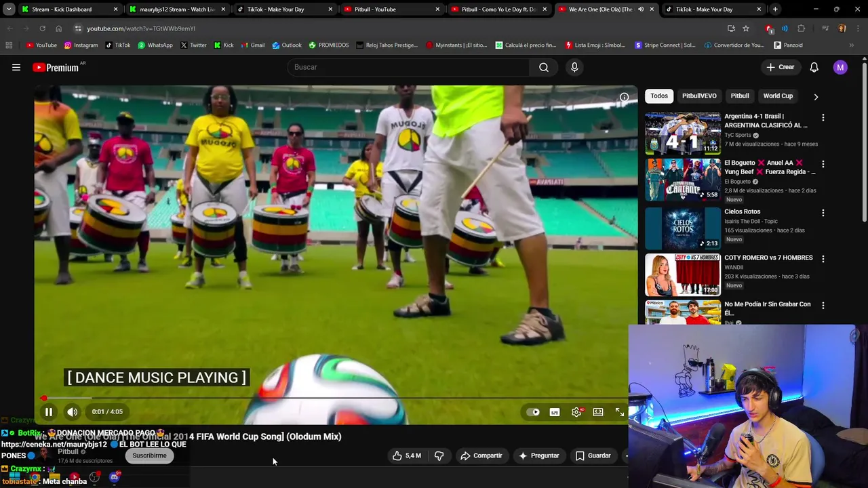Click the Preguntar button

[x=538, y=455]
